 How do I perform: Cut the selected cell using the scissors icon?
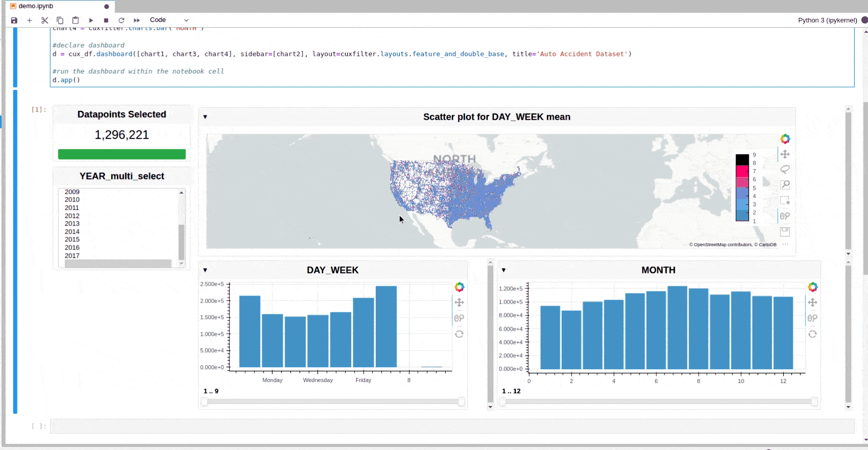(x=45, y=20)
